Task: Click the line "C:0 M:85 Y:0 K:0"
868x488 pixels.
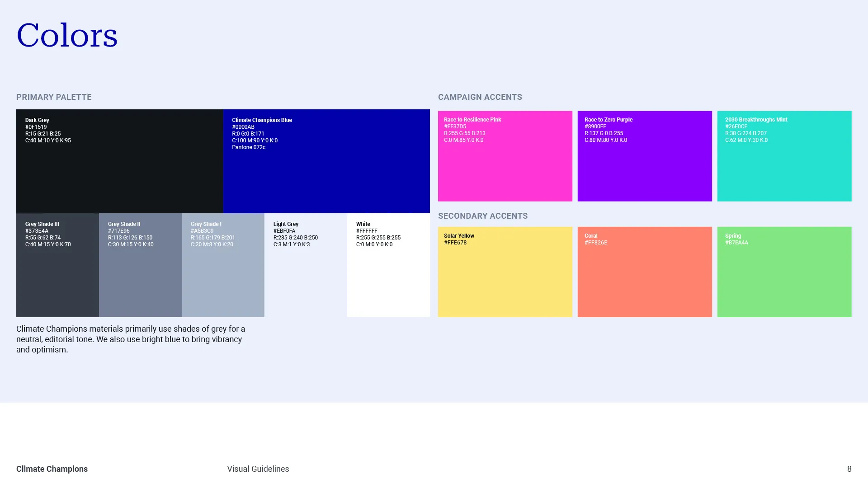Action: pos(464,140)
